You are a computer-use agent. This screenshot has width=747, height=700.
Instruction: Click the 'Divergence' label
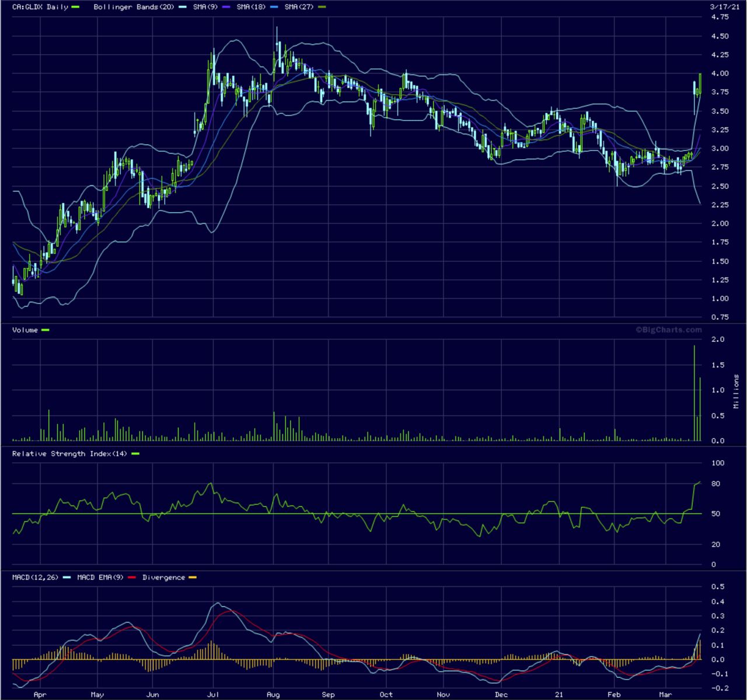[163, 577]
